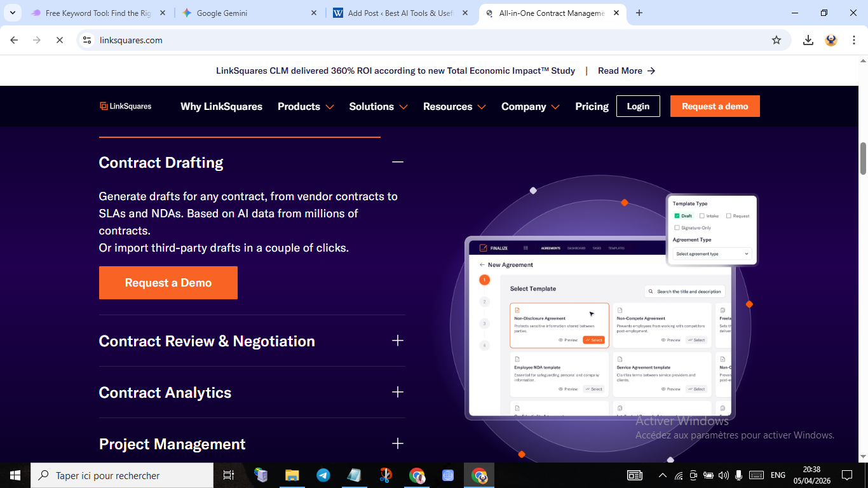
Task: Open the Chrome profile avatar
Action: coord(831,40)
